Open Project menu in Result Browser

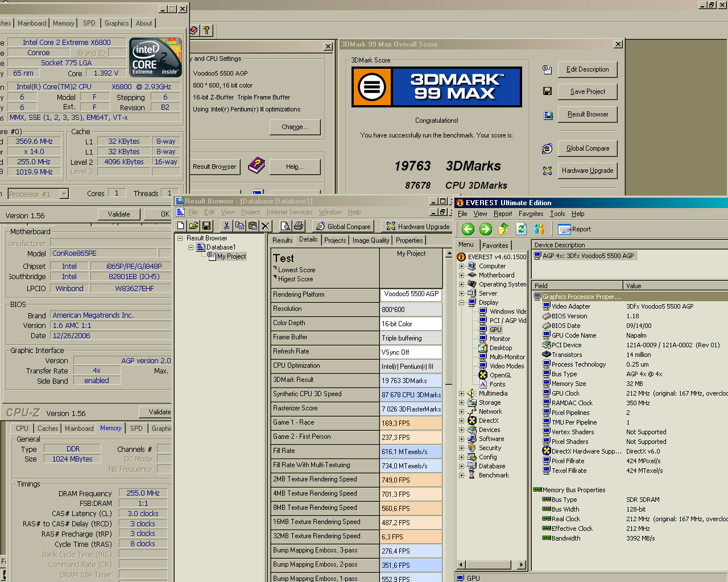[250, 212]
